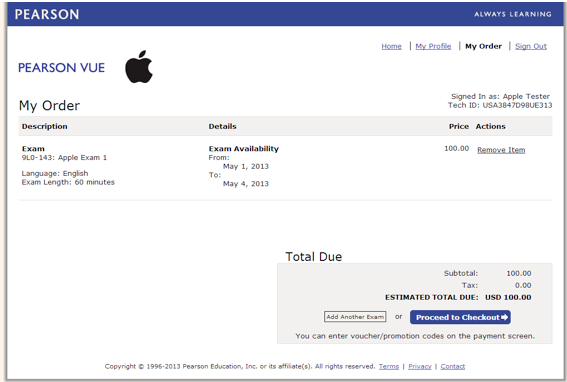This screenshot has height=382, width=567.
Task: Remove Item for Apple Exam 1
Action: [501, 150]
